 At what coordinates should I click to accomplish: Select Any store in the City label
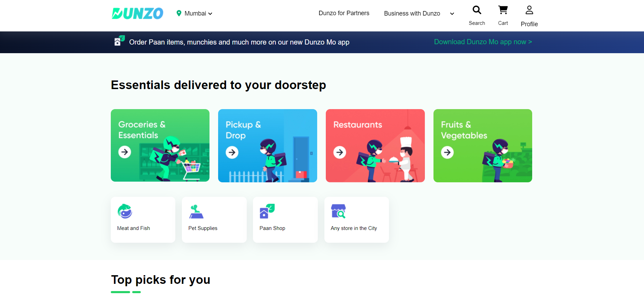[x=354, y=228]
